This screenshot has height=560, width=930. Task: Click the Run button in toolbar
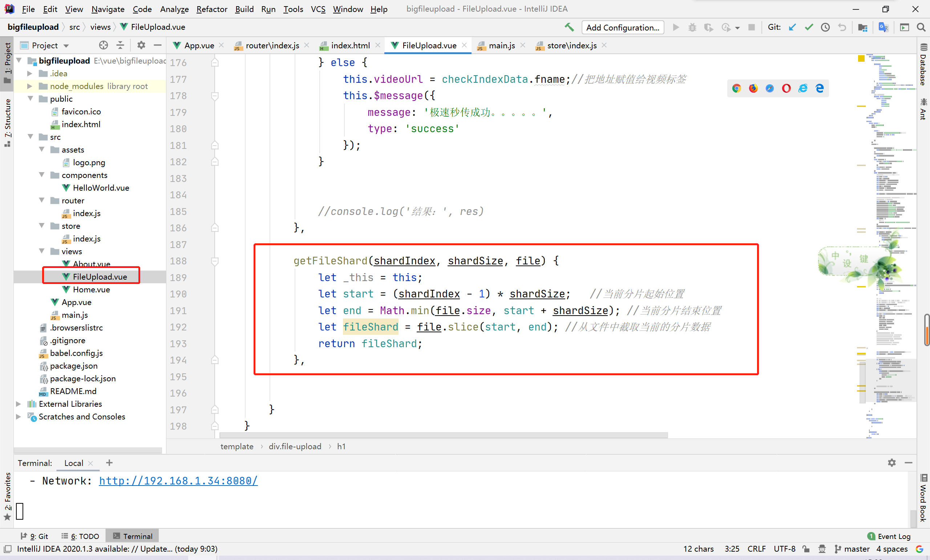point(676,27)
